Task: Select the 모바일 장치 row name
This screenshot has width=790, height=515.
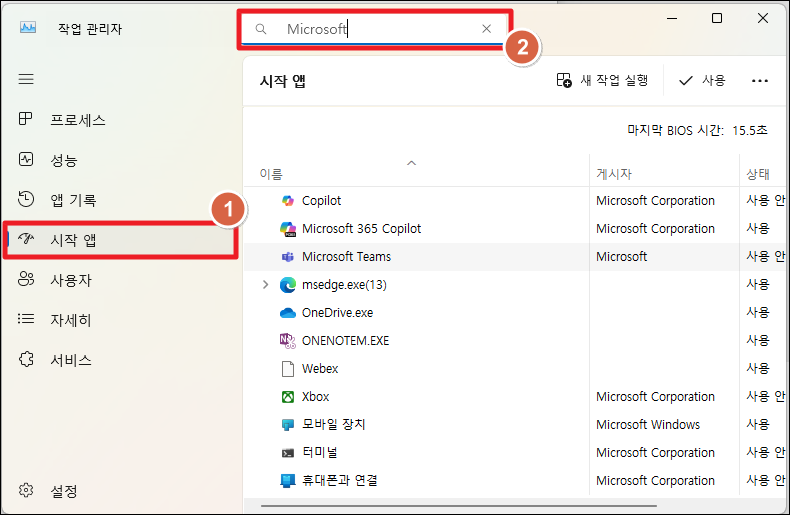Action: coord(334,424)
